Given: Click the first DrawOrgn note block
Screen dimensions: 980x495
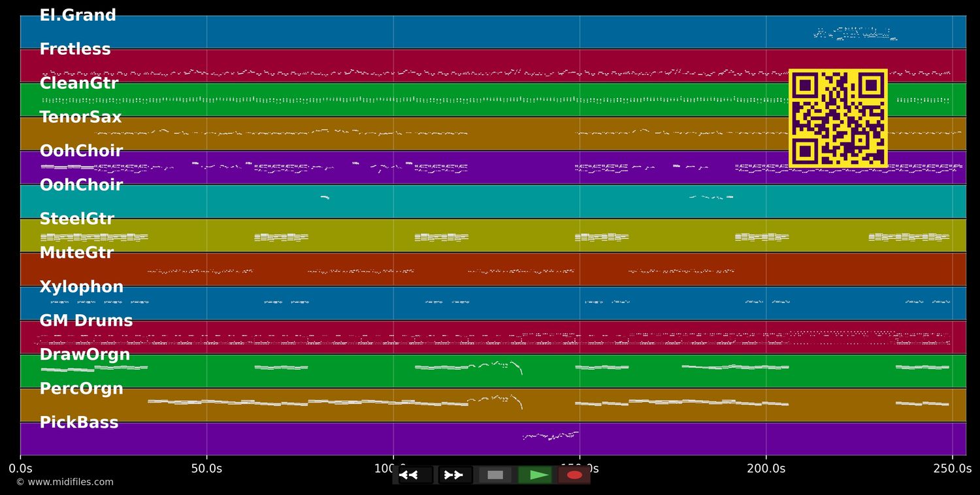Looking at the screenshot, I should coord(94,368).
